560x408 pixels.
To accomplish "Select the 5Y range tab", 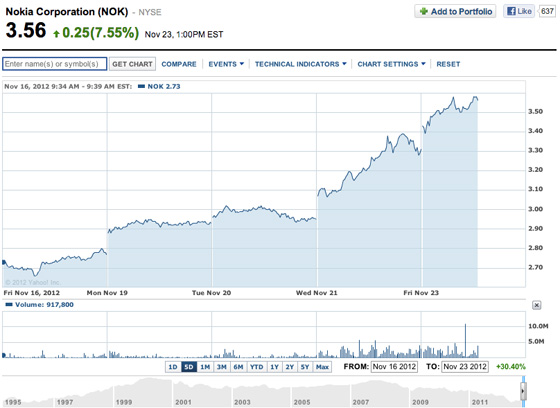I will 305,367.
